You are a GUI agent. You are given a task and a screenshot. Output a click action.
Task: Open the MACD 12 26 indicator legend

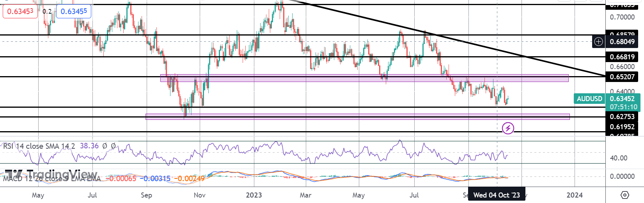click(52, 178)
